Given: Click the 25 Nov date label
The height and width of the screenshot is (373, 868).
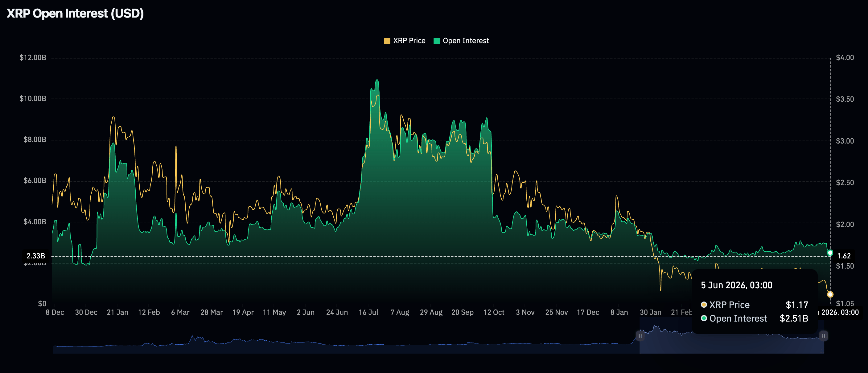Looking at the screenshot, I should click(556, 312).
